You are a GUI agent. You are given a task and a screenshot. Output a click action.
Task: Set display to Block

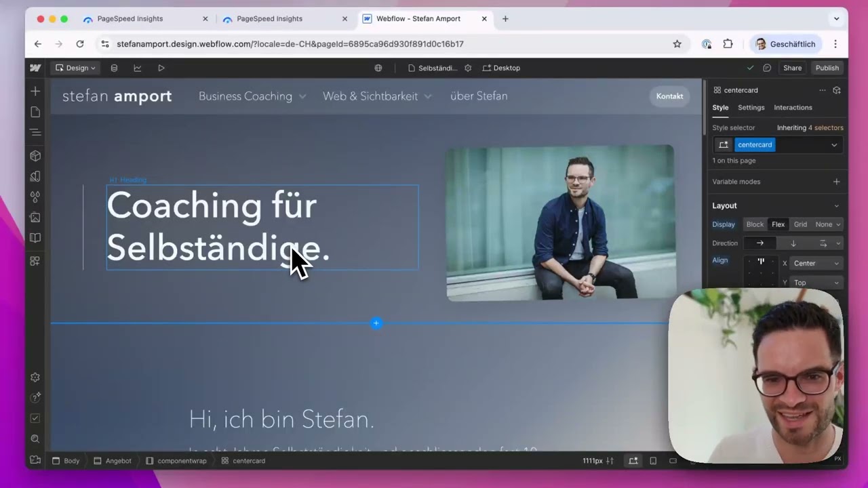click(x=755, y=224)
